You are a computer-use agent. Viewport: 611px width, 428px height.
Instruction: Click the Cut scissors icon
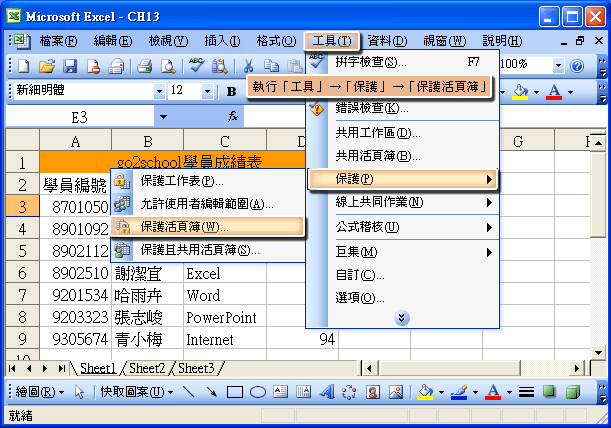point(248,66)
